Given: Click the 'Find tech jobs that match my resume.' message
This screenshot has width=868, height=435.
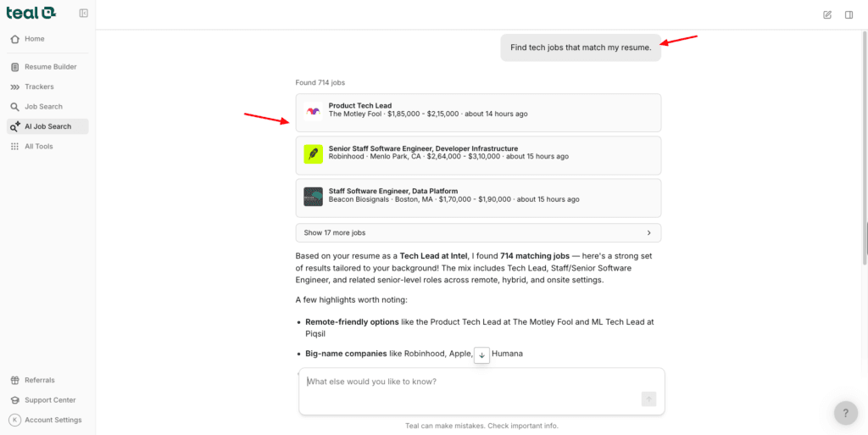Looking at the screenshot, I should (581, 47).
